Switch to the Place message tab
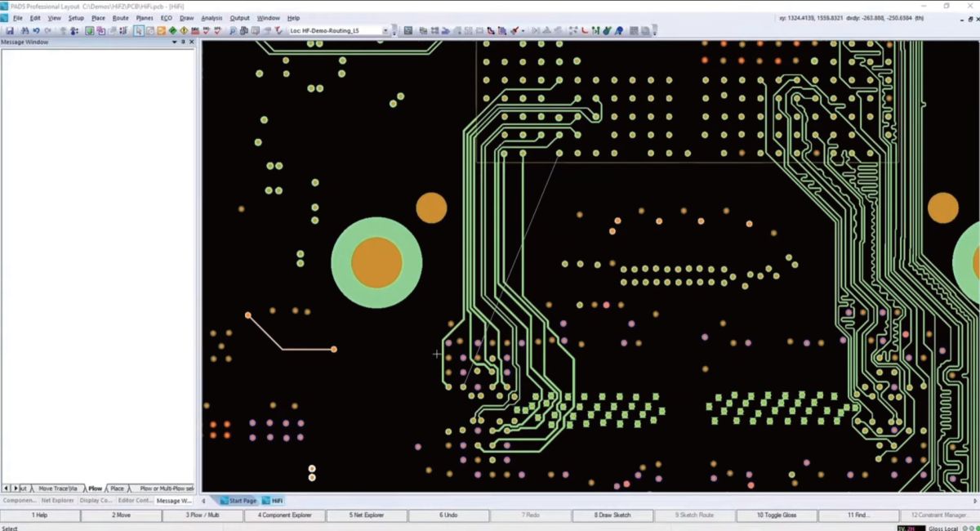Viewport: 980px width, 531px height. tap(118, 489)
